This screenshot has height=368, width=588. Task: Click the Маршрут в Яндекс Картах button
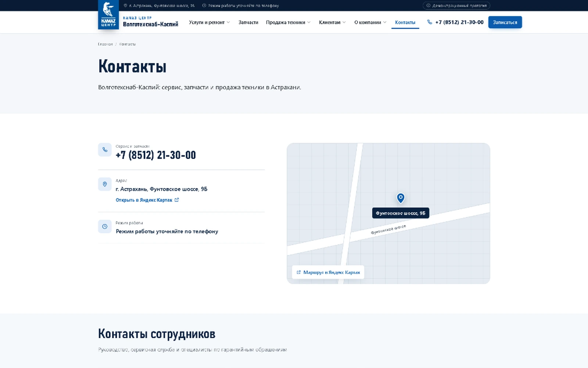tap(328, 272)
